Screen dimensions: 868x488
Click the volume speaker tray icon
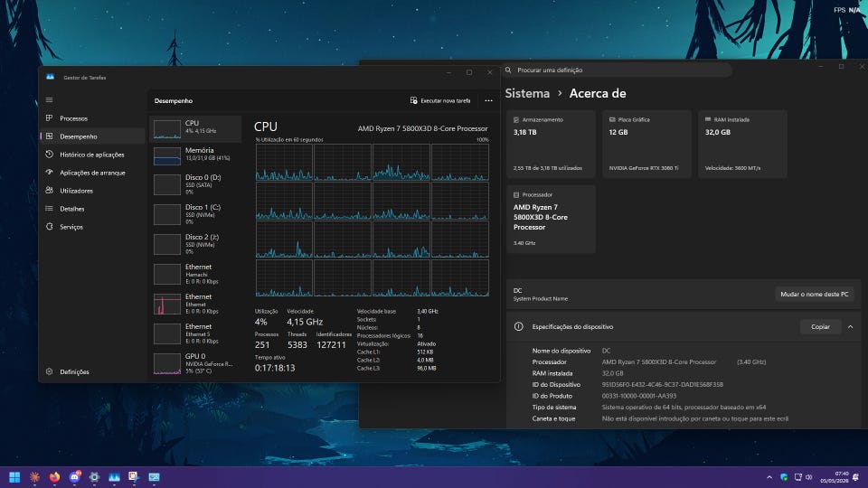[808, 477]
